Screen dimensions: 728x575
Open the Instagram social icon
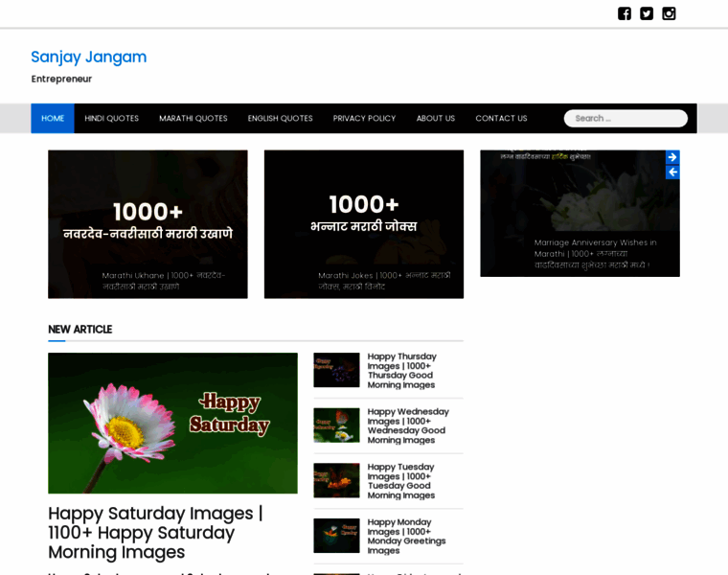669,13
